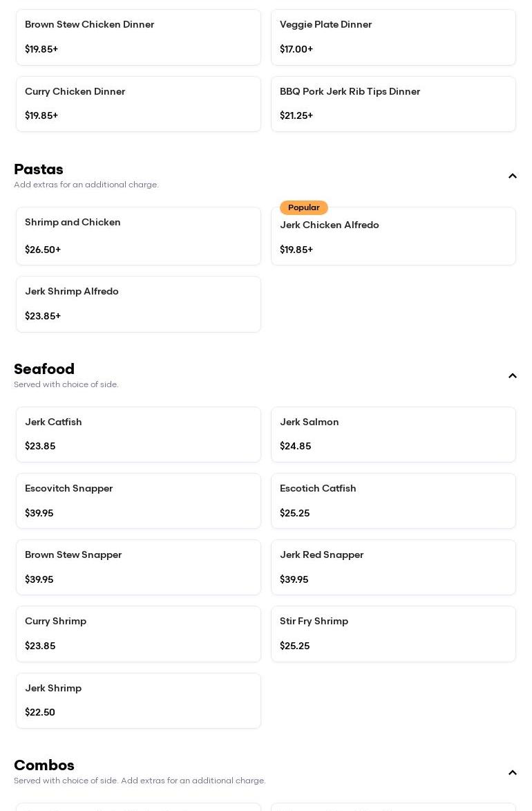The image size is (532, 811).
Task: Select the Stir Fry Shrimp item
Action: (393, 633)
